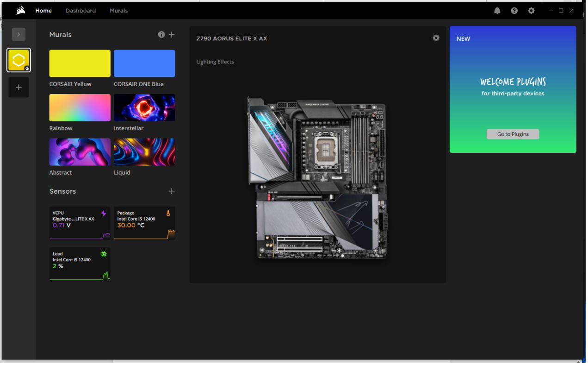Close the iCUE window

point(572,11)
